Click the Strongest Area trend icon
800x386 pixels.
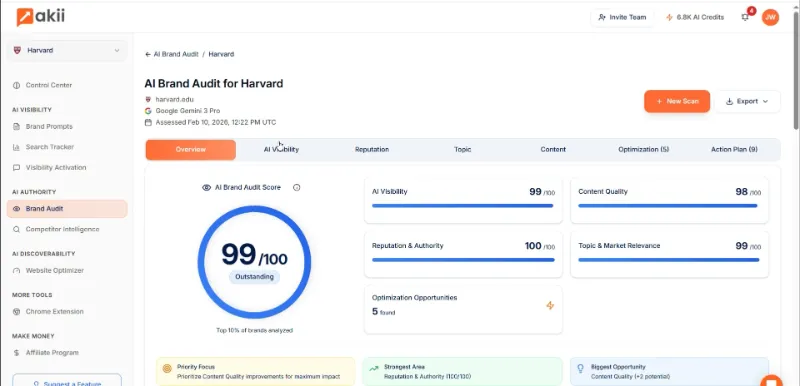click(374, 368)
